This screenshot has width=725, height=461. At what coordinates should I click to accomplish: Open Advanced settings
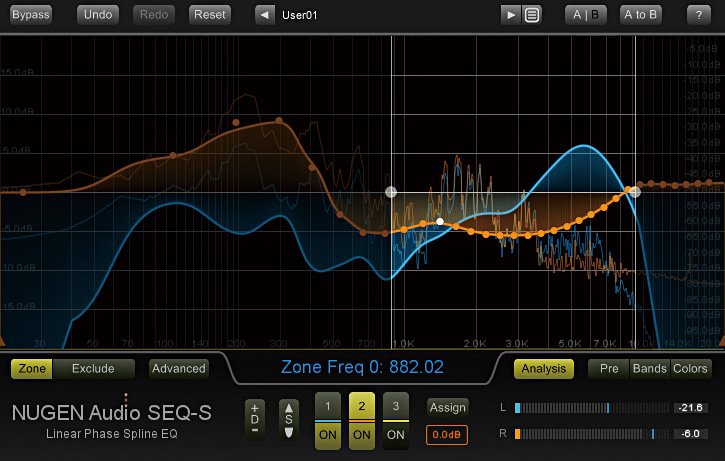pos(178,369)
